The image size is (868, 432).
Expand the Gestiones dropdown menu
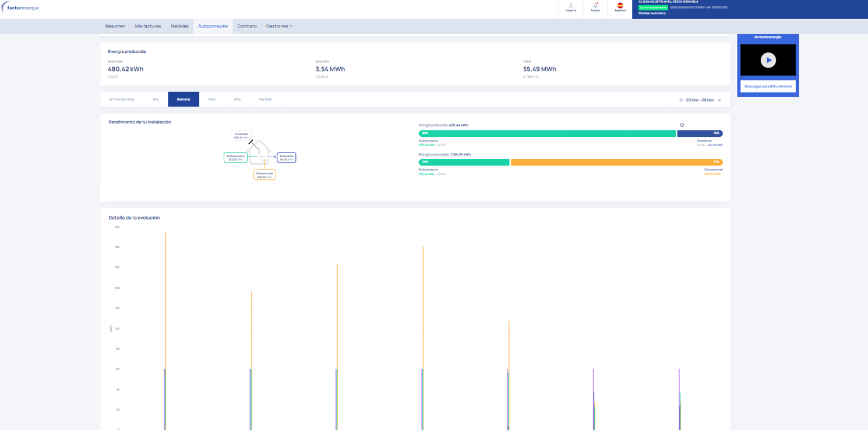pos(279,26)
